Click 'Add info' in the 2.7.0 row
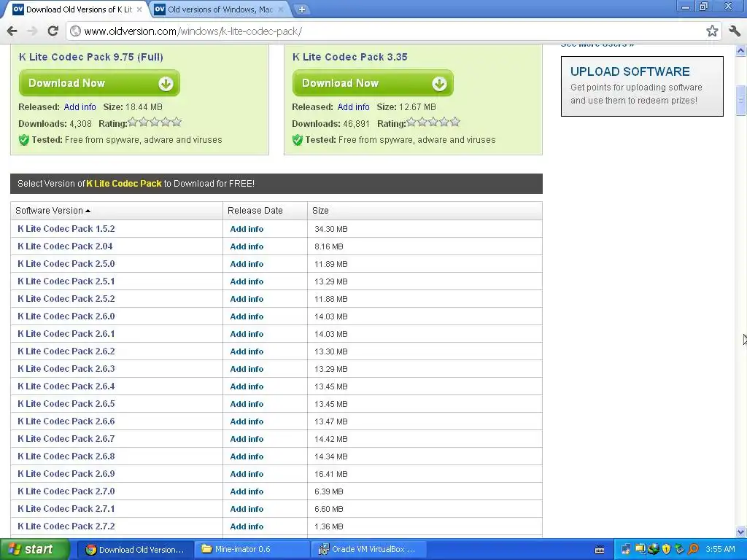Screen dimensions: 747x560 click(247, 491)
